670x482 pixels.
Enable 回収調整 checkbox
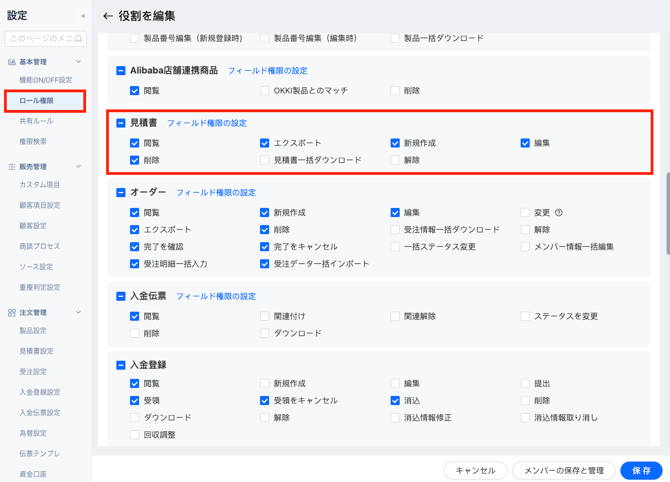[x=135, y=435]
